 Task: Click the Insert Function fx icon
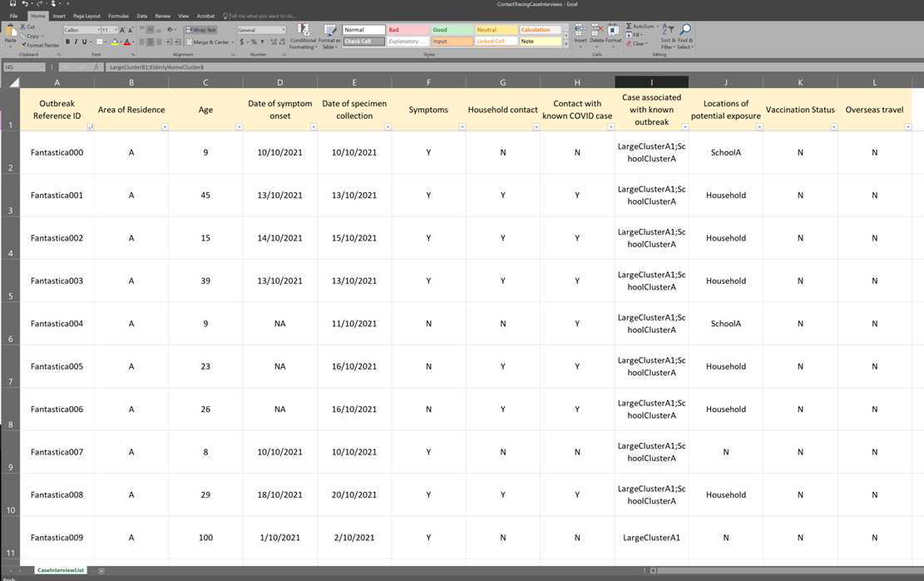(96, 67)
